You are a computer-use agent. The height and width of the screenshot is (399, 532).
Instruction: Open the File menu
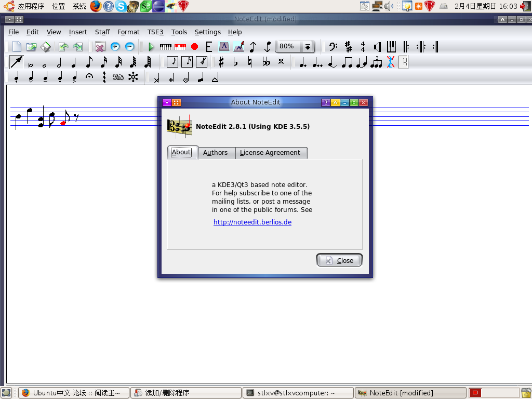(x=14, y=32)
